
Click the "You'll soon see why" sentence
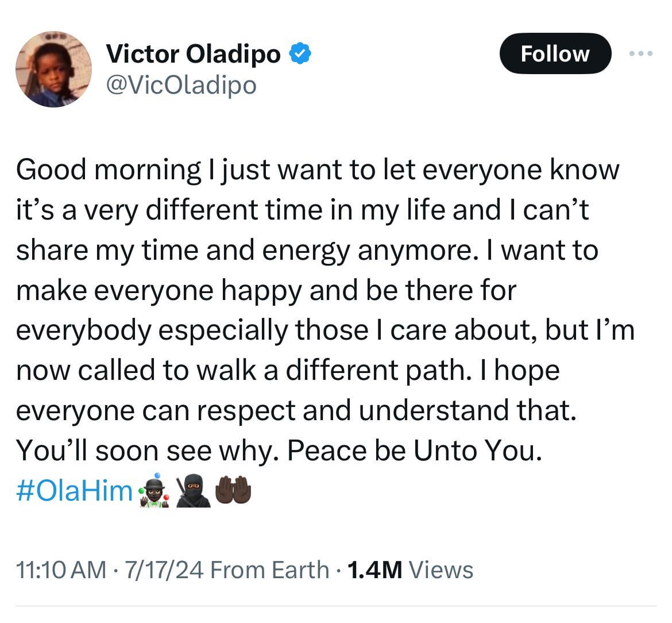tap(144, 451)
